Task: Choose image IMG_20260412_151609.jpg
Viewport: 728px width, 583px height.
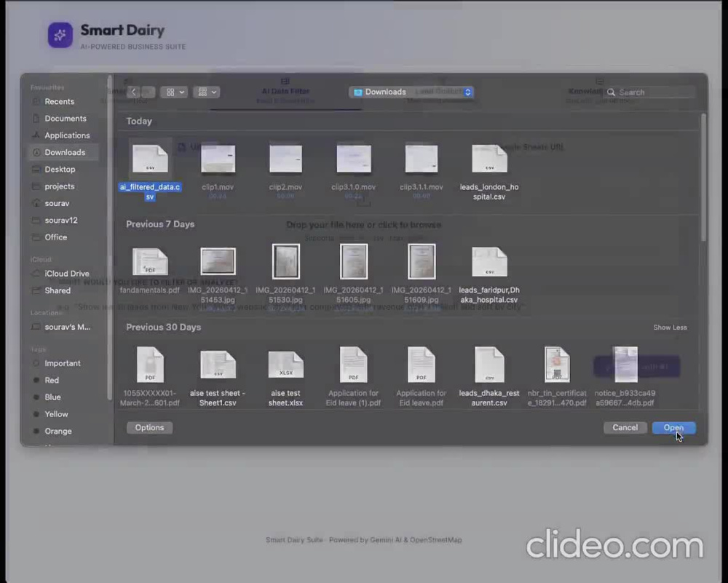Action: click(422, 261)
